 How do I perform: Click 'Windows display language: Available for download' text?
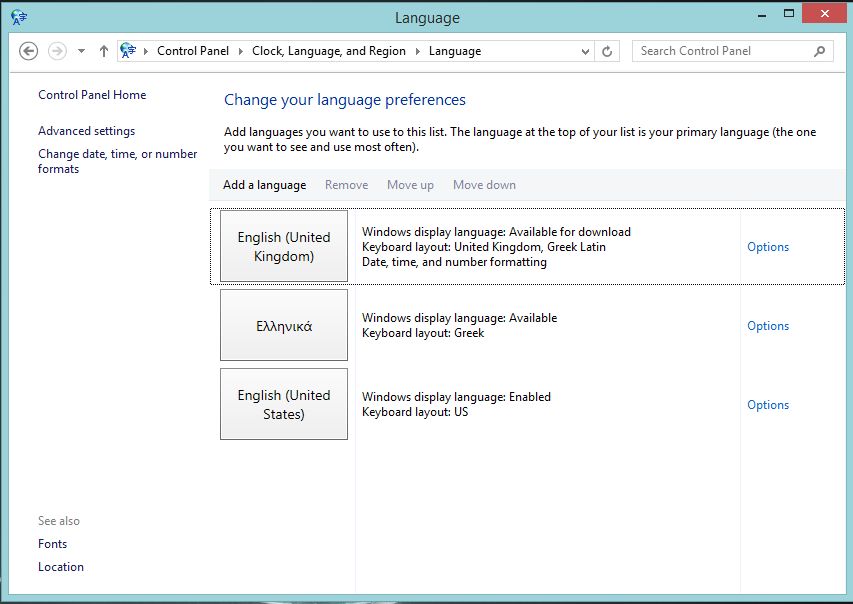[x=496, y=232]
